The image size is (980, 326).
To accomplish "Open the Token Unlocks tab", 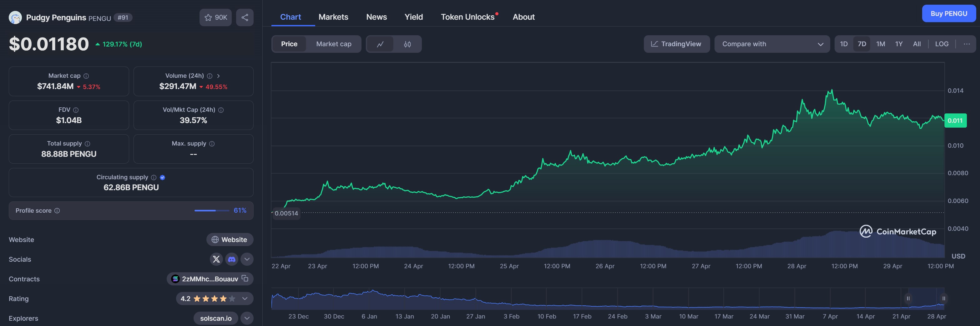I will click(467, 17).
